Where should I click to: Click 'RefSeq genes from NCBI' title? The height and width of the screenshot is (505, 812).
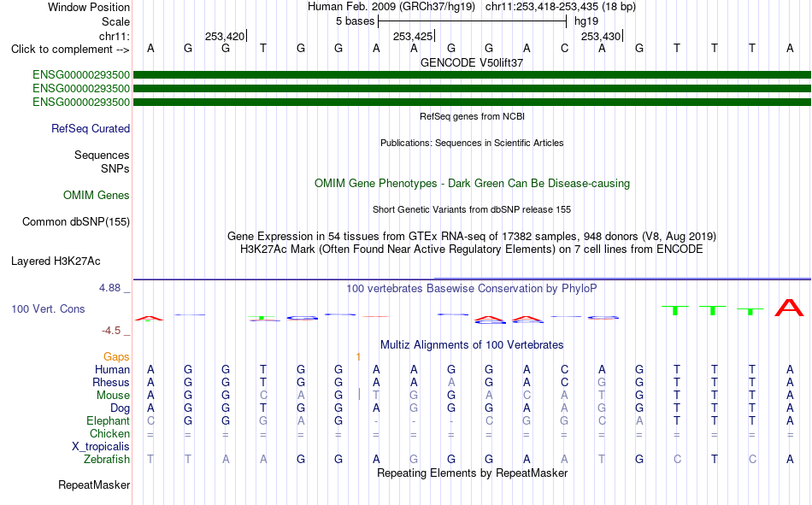[472, 116]
